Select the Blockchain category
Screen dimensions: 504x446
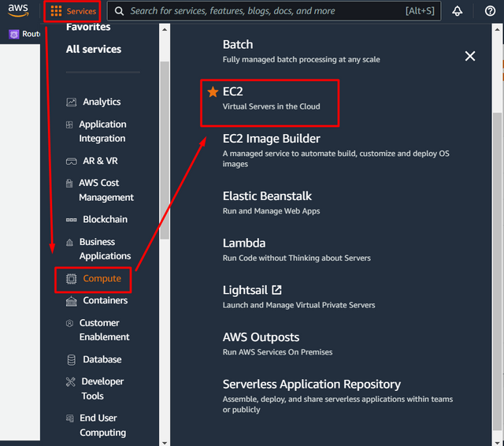[105, 219]
